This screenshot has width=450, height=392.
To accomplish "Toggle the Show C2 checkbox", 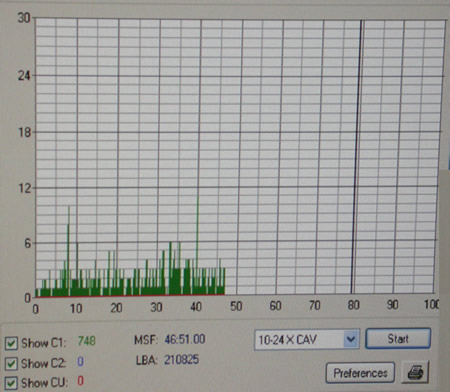I will coord(11,363).
